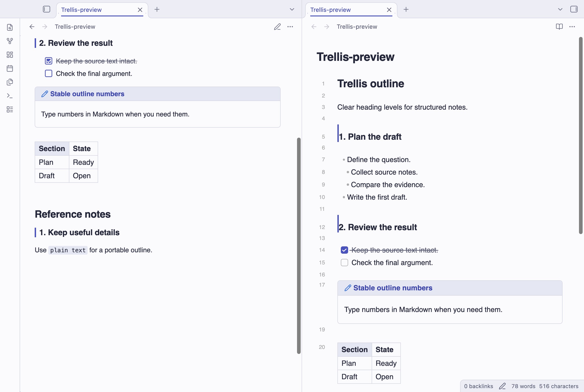Viewport: 584px width, 392px height.
Task: Navigate back in right pane
Action: click(314, 27)
